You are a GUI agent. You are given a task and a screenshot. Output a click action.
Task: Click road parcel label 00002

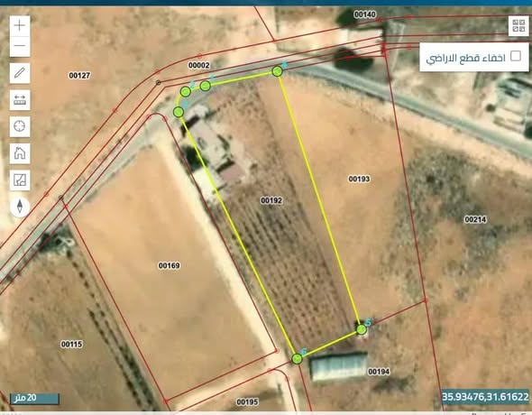click(x=198, y=65)
